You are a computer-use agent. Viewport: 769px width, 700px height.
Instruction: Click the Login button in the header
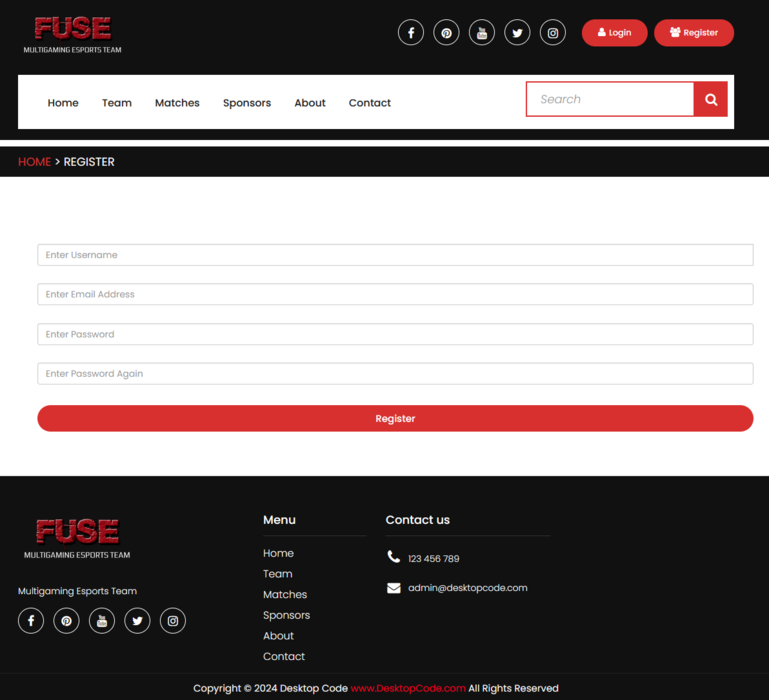(615, 33)
